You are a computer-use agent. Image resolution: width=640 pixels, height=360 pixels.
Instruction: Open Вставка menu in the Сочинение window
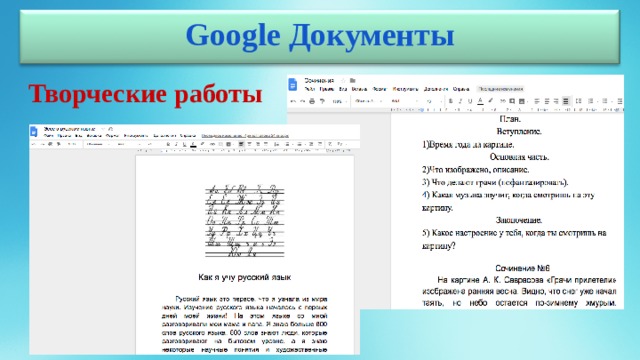pyautogui.click(x=360, y=89)
